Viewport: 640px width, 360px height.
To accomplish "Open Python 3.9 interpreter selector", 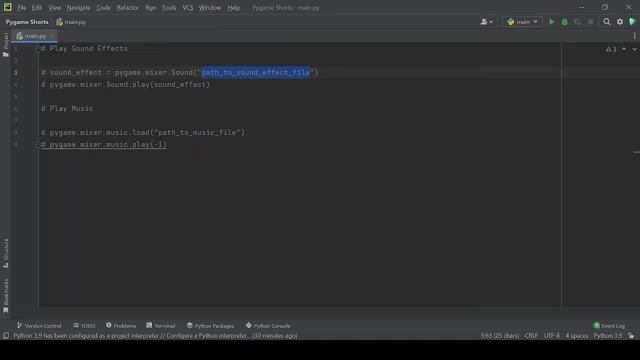I will [608, 336].
